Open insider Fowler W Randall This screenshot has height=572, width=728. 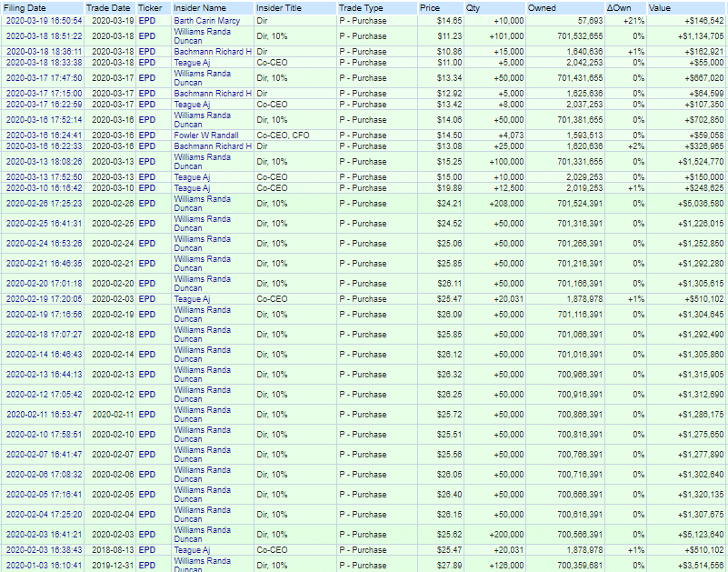pos(206,135)
